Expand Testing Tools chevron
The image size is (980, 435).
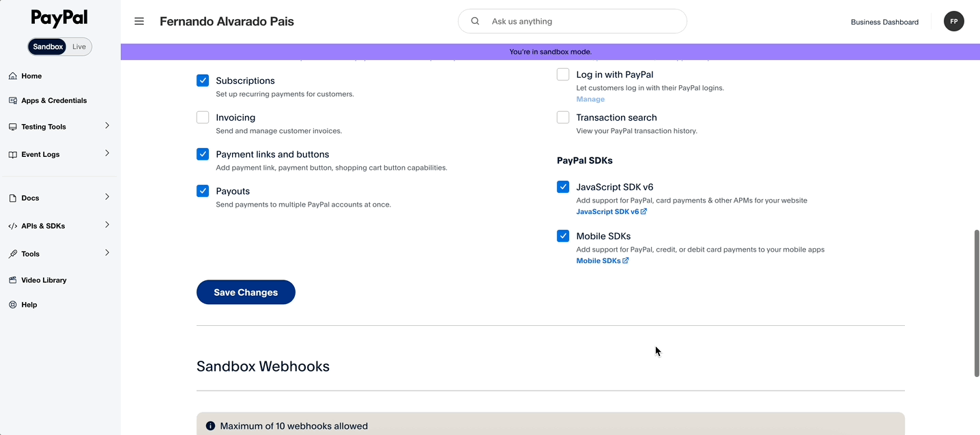point(107,125)
